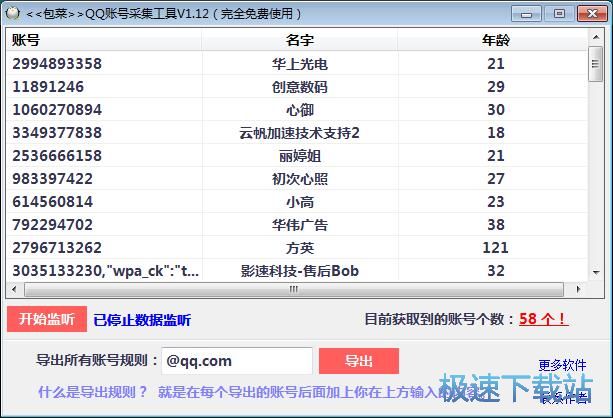This screenshot has height=418, width=613.
Task: Click the 什么是导出规则？ help text
Action: 93,391
